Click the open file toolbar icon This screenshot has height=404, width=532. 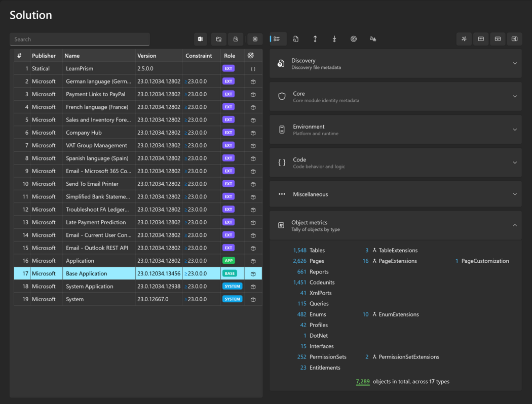(236, 39)
